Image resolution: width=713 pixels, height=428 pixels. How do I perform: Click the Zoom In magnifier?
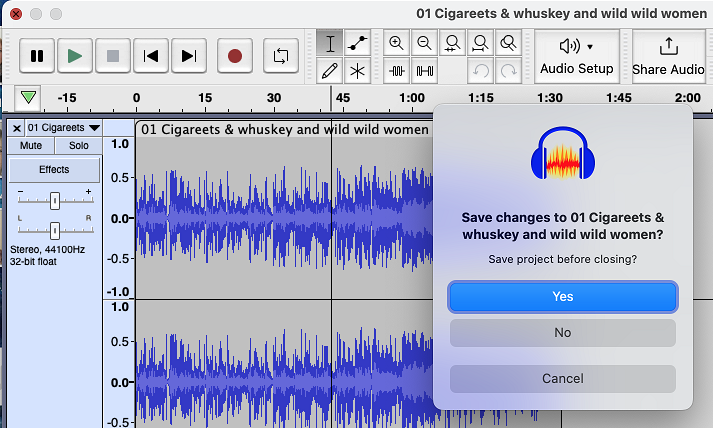tap(397, 43)
